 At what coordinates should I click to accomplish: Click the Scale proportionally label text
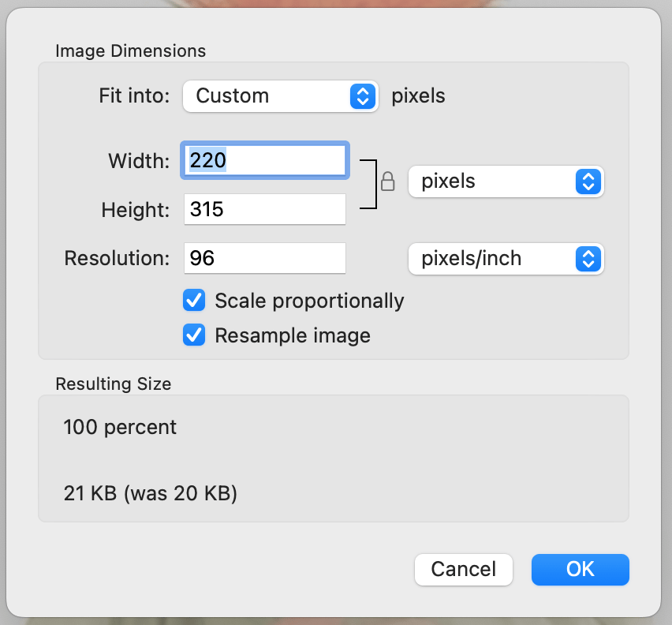[309, 301]
